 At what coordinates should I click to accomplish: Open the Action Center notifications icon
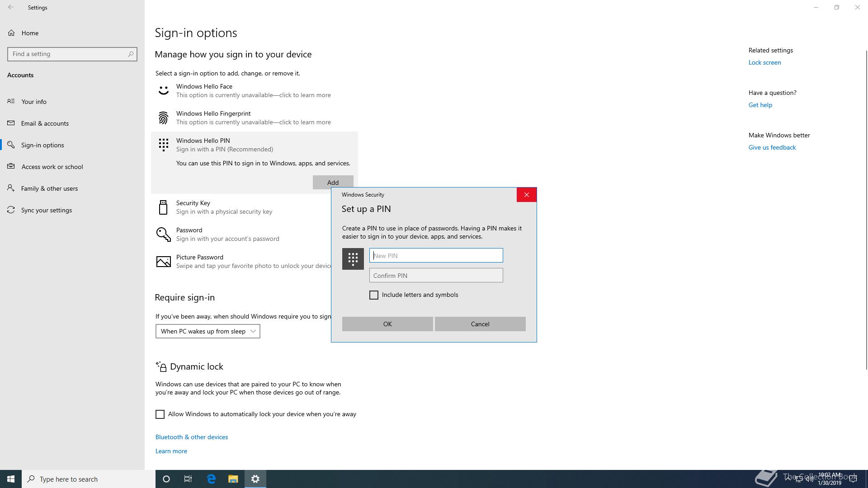coord(853,479)
